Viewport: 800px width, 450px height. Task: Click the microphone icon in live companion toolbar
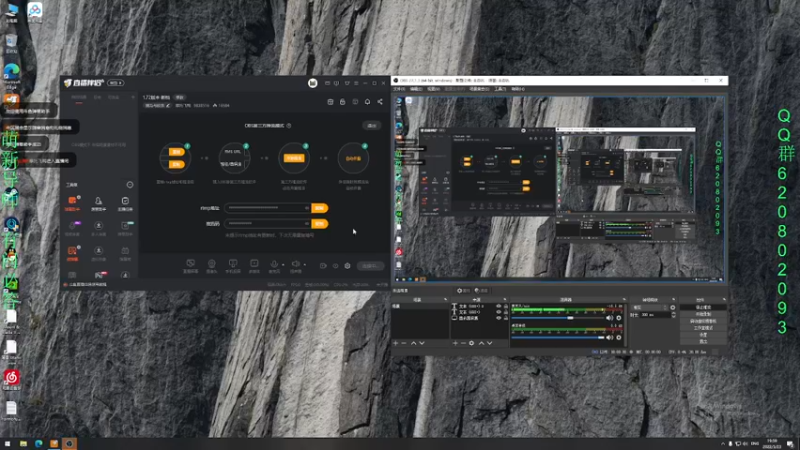274,264
